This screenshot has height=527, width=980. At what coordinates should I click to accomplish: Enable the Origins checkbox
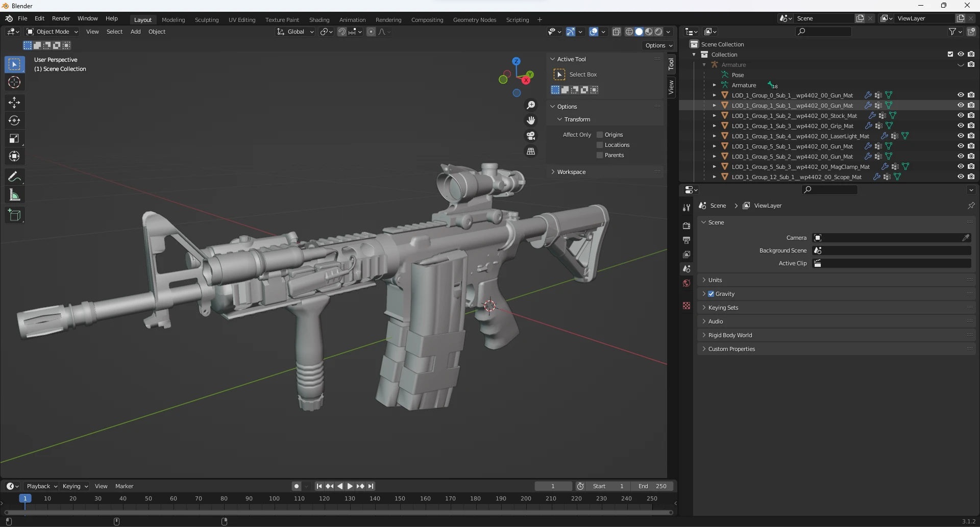tap(600, 135)
